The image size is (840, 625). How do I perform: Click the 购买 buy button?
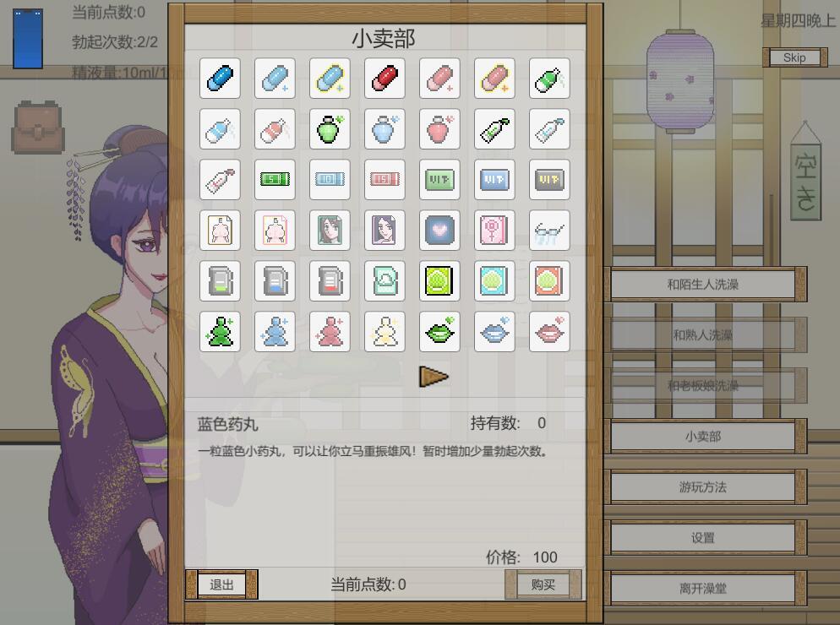tap(543, 584)
